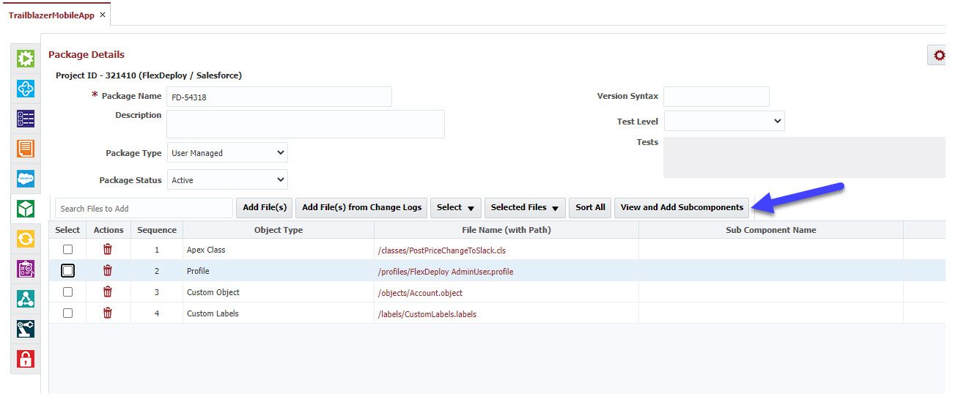
Task: Delete the CustomLabels.labels row
Action: pyautogui.click(x=108, y=313)
